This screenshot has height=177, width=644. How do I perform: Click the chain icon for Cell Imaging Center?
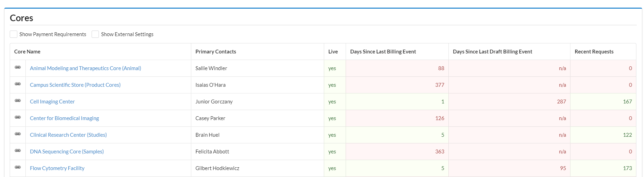pos(18,101)
